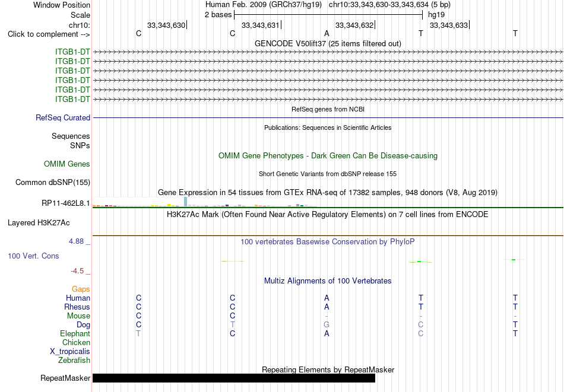Click the Human species label
The width and height of the screenshot is (564, 392).
click(78, 298)
